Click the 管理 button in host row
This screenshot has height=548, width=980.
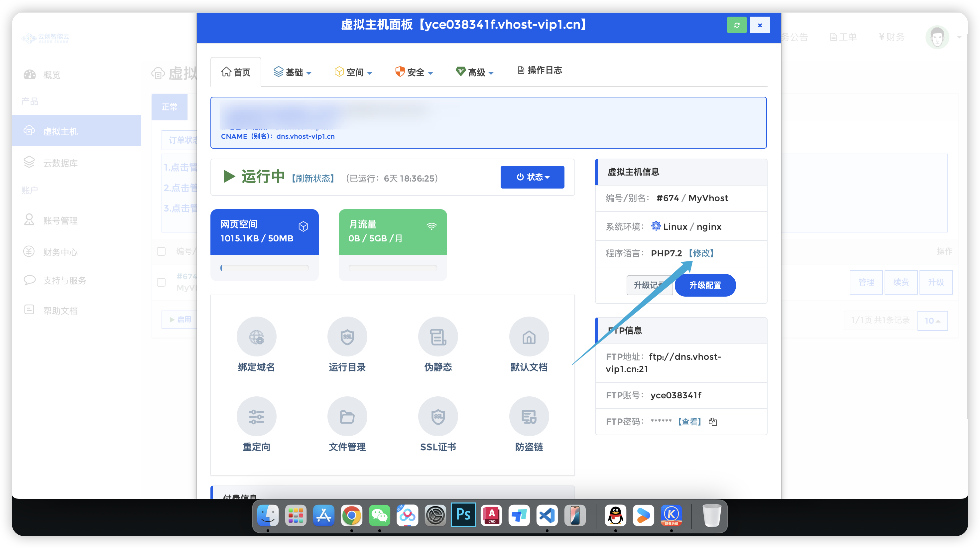[x=866, y=282]
